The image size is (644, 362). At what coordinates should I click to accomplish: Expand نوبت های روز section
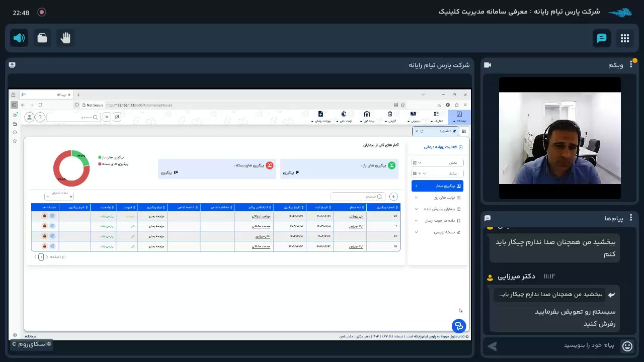pyautogui.click(x=437, y=198)
